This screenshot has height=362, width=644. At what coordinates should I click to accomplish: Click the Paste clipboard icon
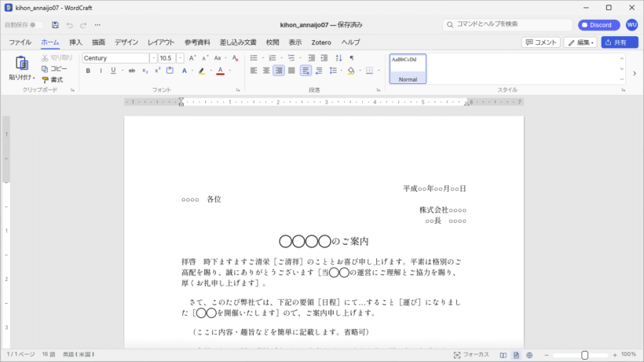(22, 63)
